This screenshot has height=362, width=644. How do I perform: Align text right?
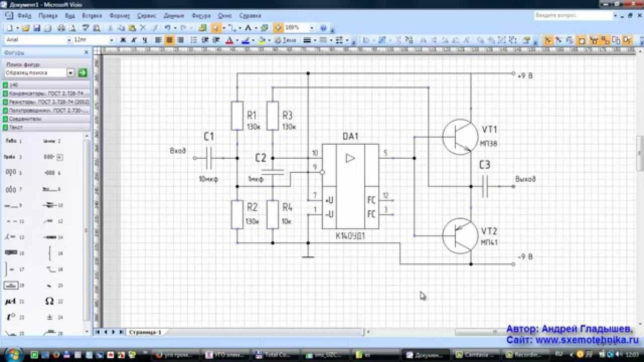click(x=181, y=40)
